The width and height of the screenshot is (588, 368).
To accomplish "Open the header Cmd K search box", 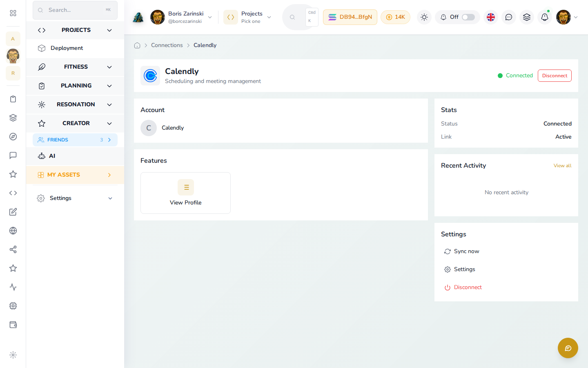I will tap(301, 17).
